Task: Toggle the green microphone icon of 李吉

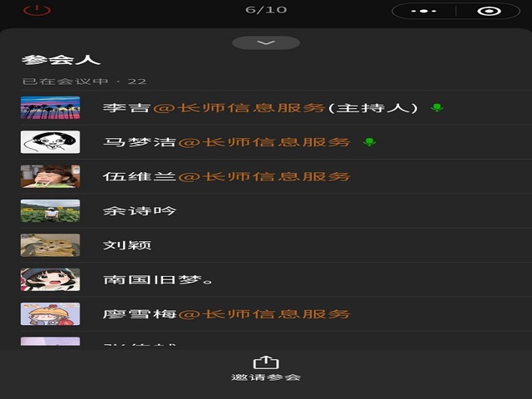Action: [437, 108]
